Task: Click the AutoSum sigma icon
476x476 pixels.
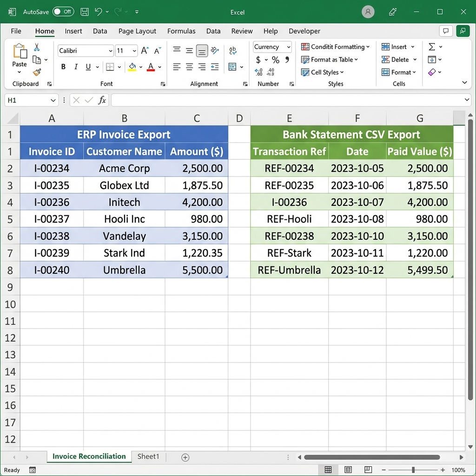Action: tap(432, 47)
